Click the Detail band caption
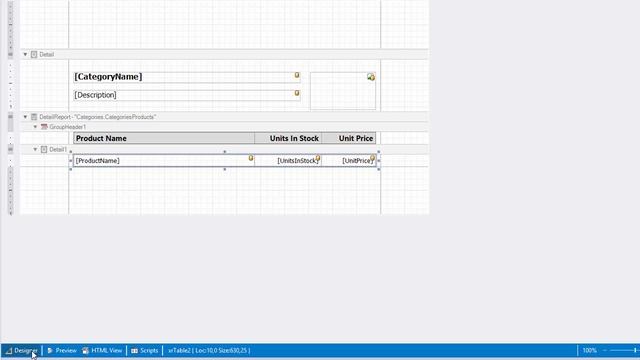The width and height of the screenshot is (640, 360). (x=47, y=54)
